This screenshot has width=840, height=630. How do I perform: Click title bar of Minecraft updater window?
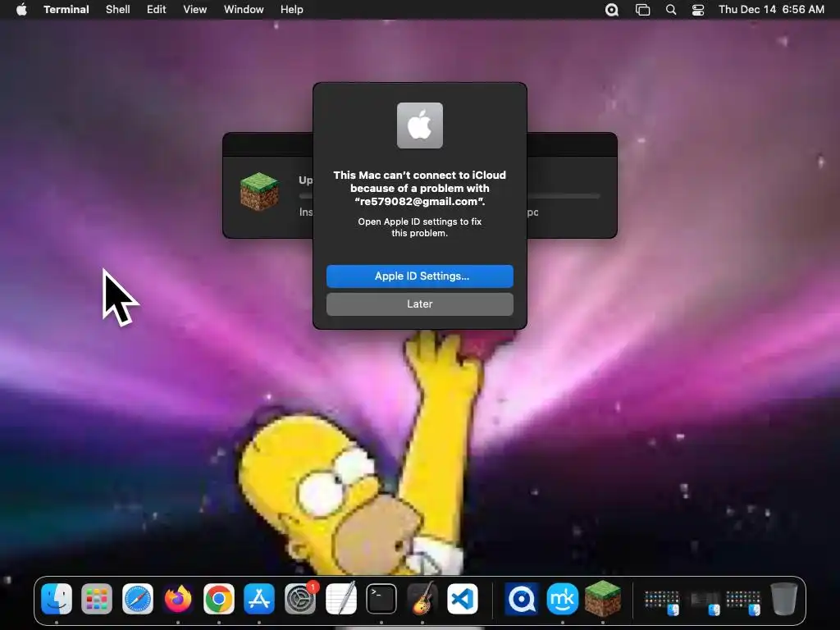click(268, 144)
